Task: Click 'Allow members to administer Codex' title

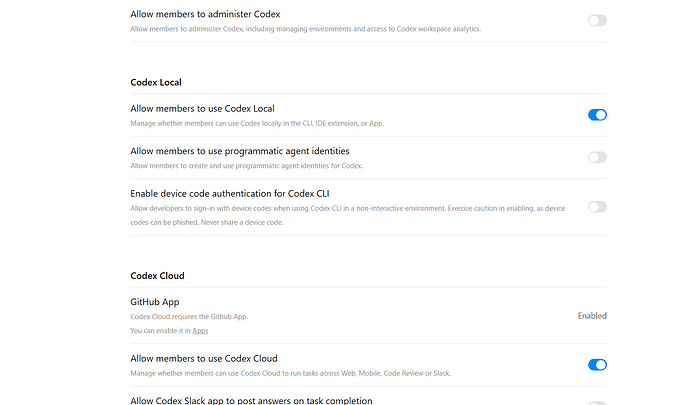Action: pyautogui.click(x=205, y=14)
